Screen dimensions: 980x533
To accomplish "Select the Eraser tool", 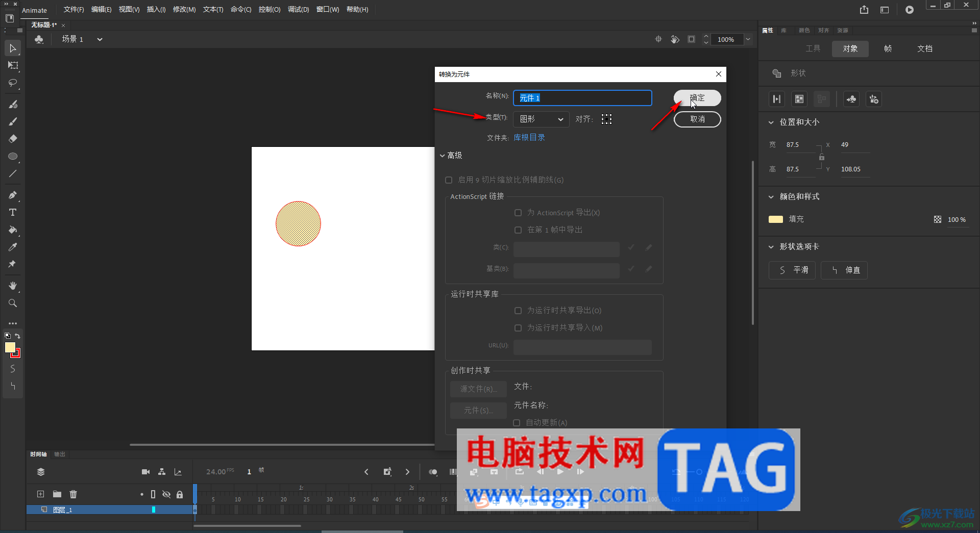I will click(13, 139).
